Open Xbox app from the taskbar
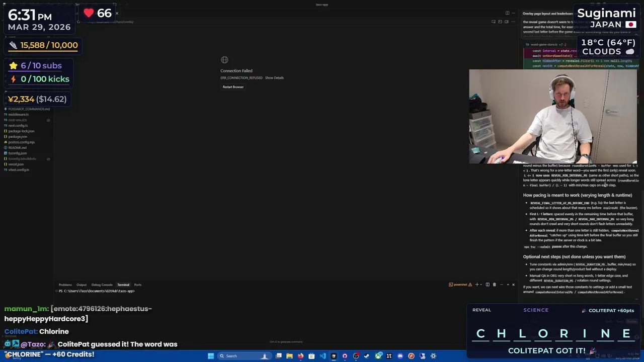 (378, 356)
